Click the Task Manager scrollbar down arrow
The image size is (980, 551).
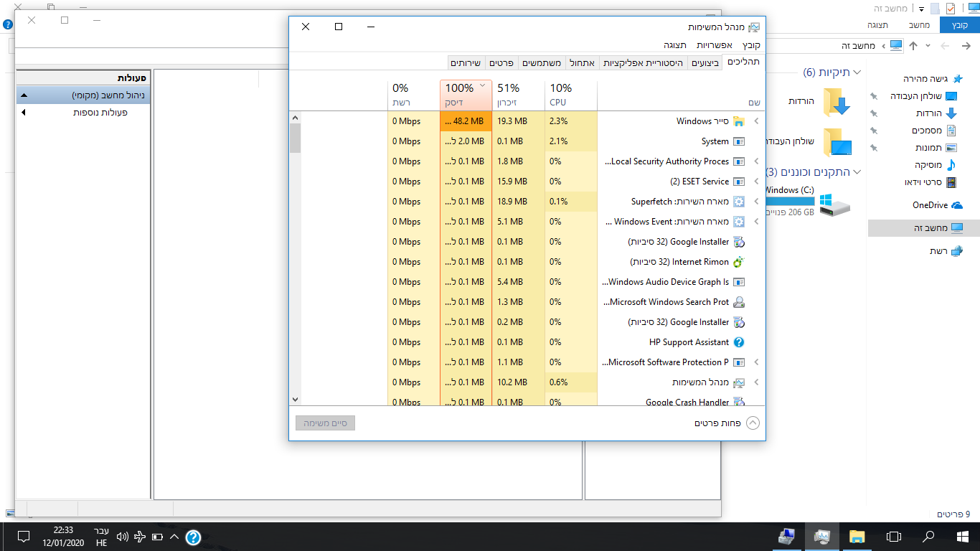pyautogui.click(x=295, y=399)
